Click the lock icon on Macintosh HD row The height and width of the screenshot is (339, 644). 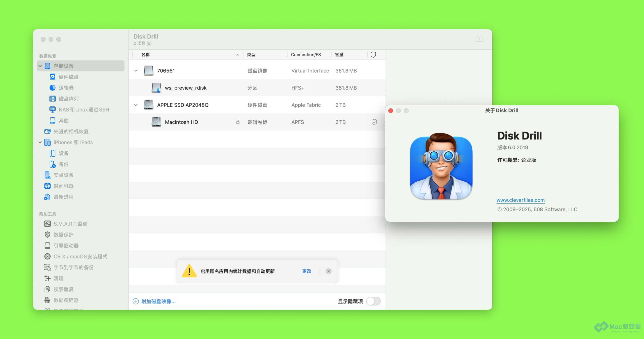pos(238,122)
